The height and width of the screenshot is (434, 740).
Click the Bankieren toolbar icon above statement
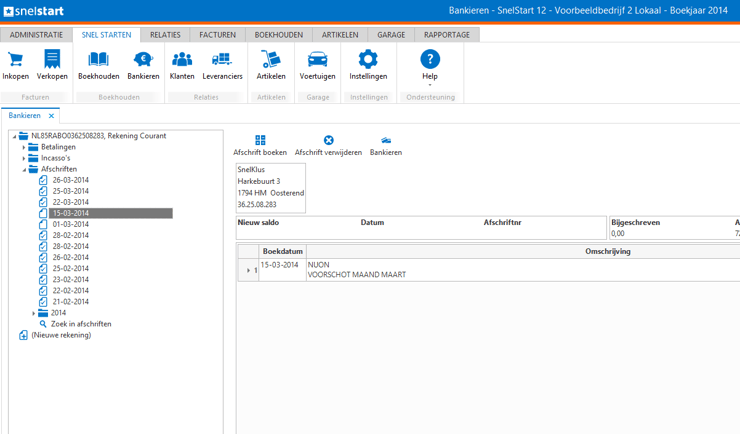386,140
